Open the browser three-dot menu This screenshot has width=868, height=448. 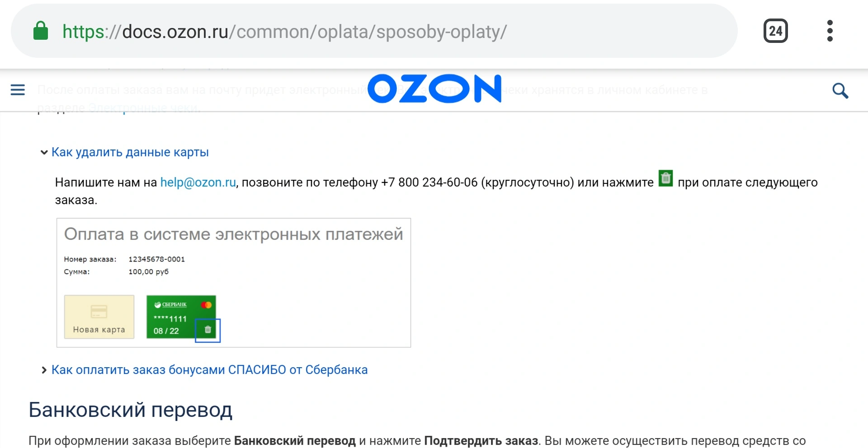830,31
